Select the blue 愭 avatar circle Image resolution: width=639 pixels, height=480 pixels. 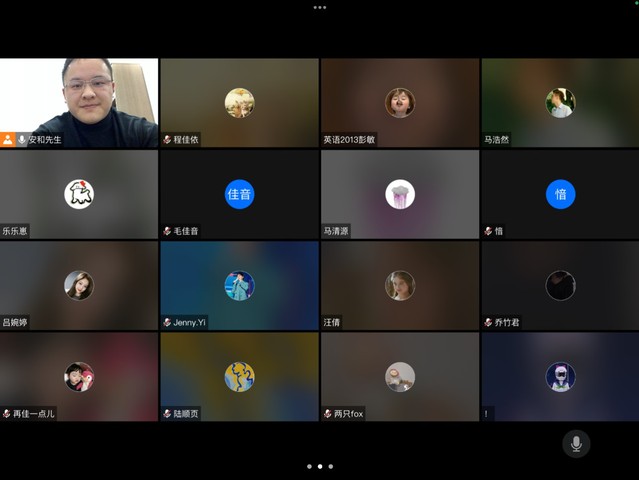pos(560,194)
